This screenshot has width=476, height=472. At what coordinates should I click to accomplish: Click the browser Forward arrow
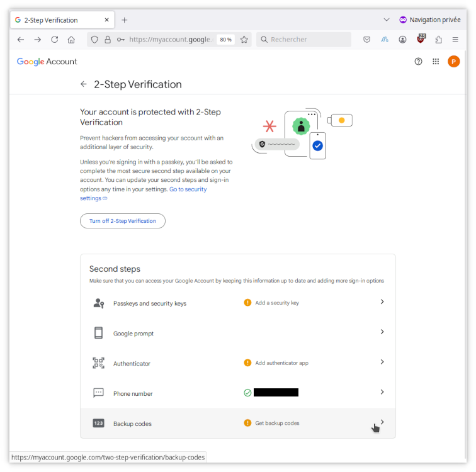point(38,40)
